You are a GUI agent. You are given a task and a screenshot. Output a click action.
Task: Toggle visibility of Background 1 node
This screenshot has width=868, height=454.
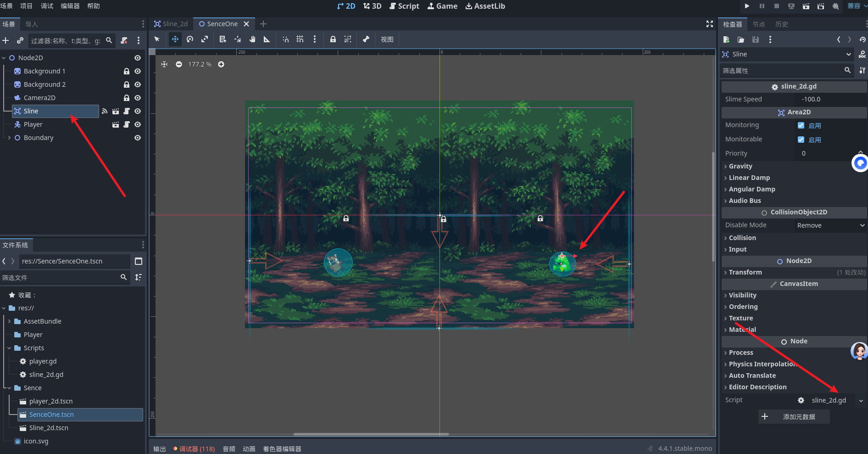[138, 71]
